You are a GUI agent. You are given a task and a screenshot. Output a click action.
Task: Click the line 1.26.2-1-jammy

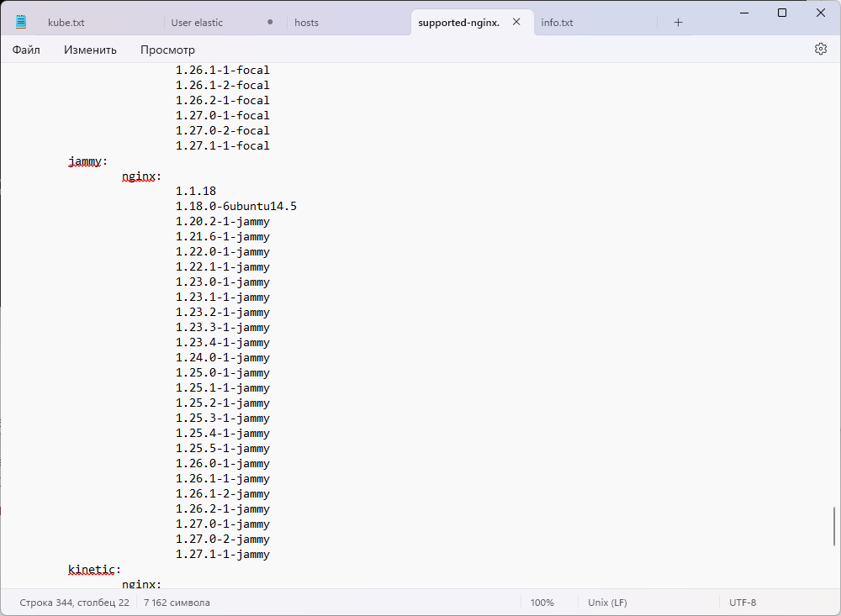pyautogui.click(x=223, y=508)
